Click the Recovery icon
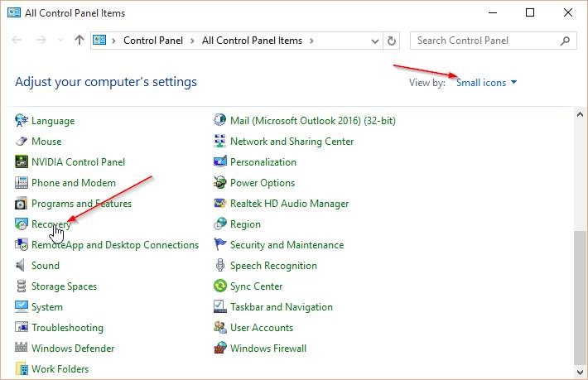Viewport: 588px width, 380px height. (22, 224)
